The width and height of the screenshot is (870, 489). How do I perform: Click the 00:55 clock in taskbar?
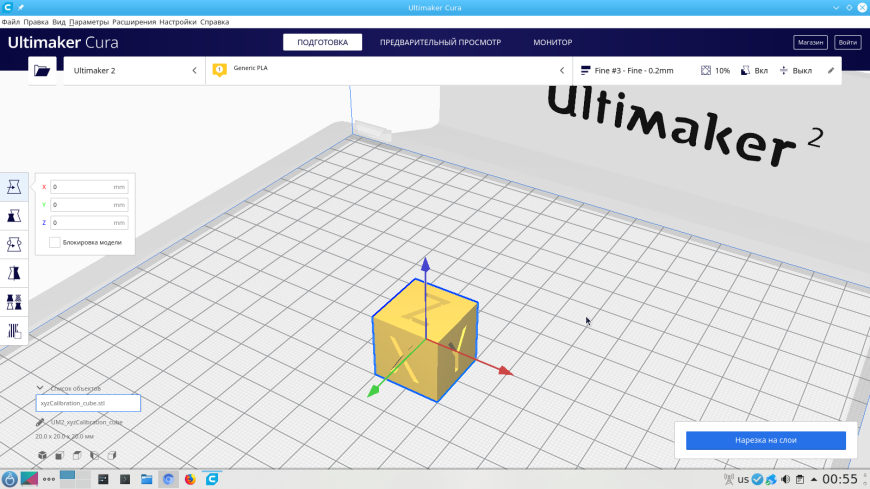pos(840,479)
